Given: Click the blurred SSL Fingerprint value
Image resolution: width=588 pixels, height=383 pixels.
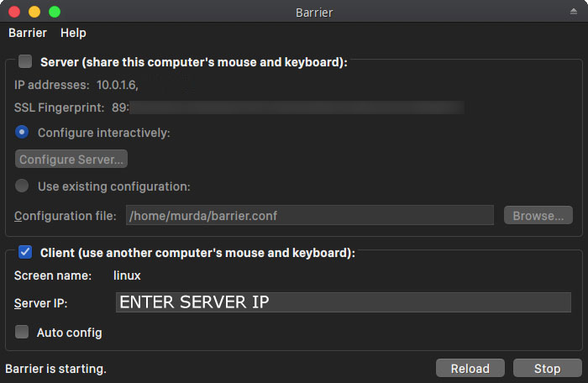Looking at the screenshot, I should 294,108.
